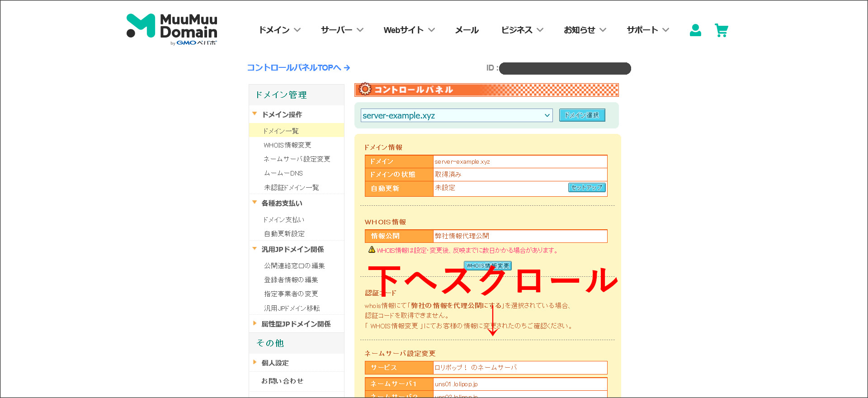Click the ドメイン情報 section heading
868x398 pixels.
383,147
